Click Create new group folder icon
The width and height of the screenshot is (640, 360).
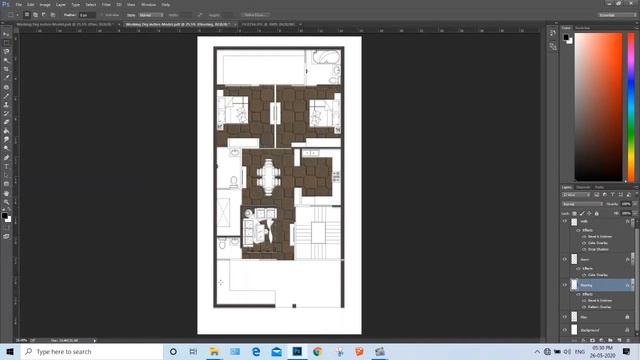[x=610, y=340]
